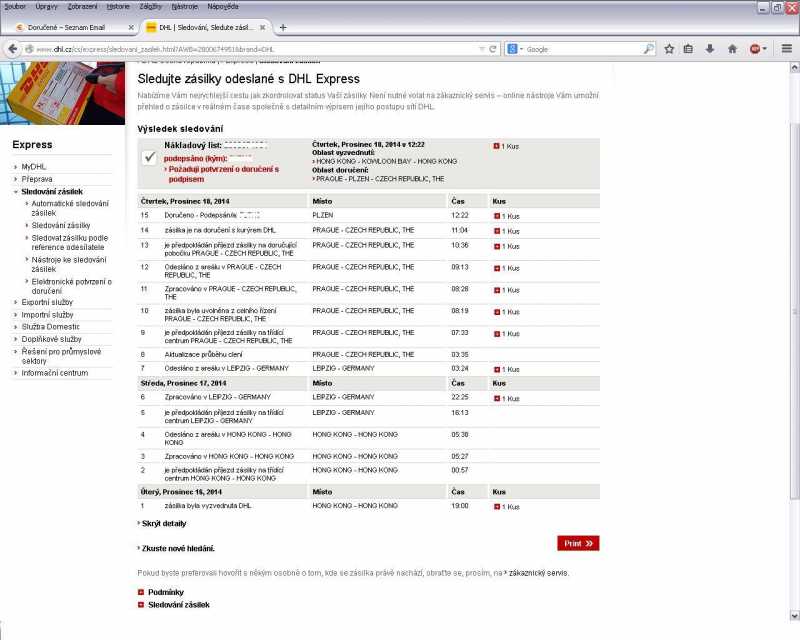Click the delivered checkmark box beside Nákladový list
Image resolution: width=800 pixels, height=640 pixels.
(150, 156)
